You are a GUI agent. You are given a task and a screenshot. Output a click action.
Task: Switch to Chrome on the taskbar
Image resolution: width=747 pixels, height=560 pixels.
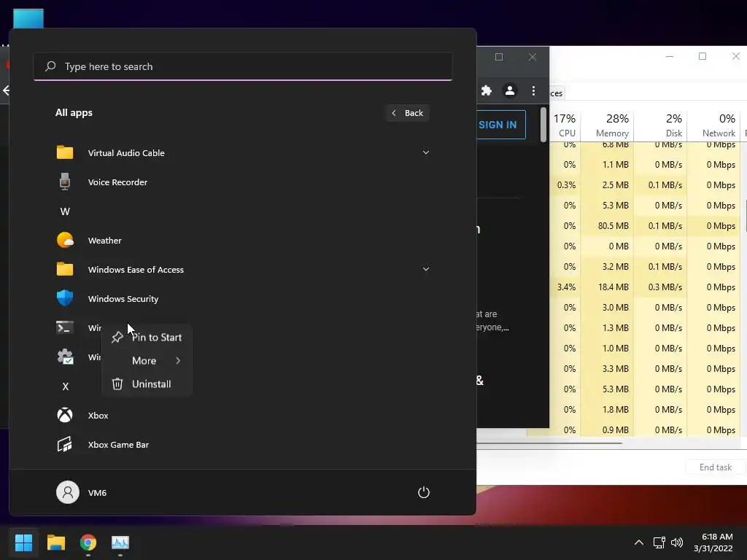(x=88, y=542)
